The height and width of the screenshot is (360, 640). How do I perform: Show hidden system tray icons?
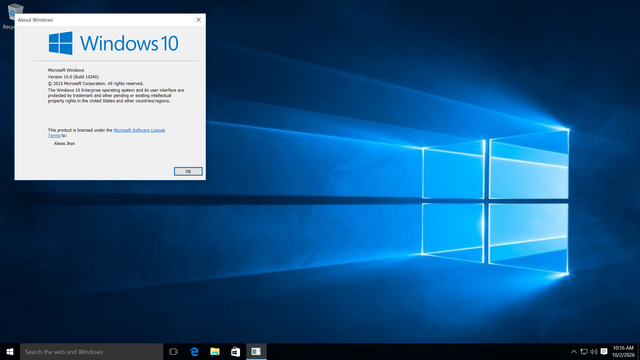point(573,351)
